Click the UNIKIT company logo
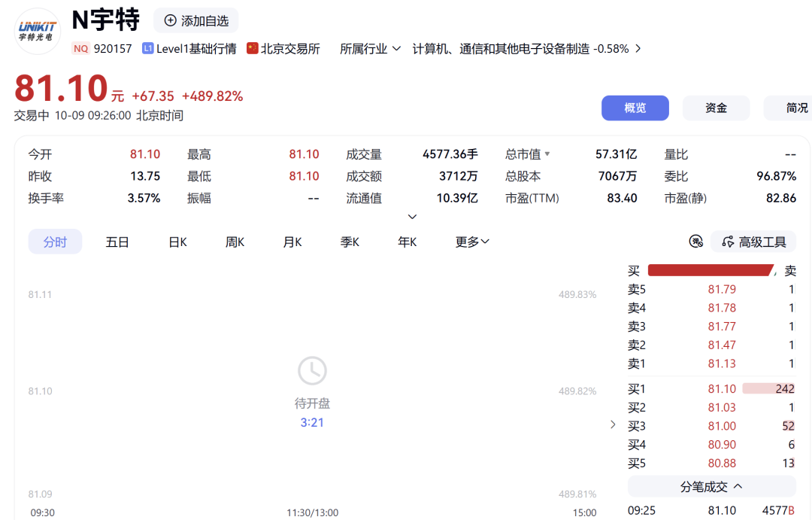The height and width of the screenshot is (520, 812). pyautogui.click(x=38, y=31)
